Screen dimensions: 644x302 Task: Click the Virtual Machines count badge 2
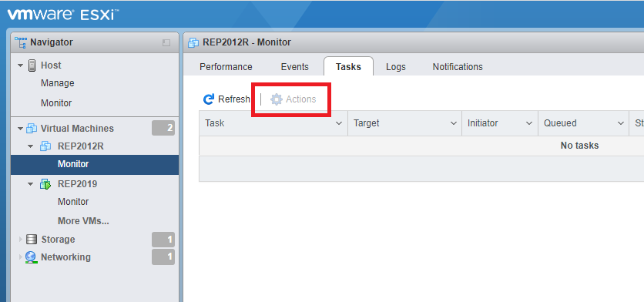[x=163, y=128]
